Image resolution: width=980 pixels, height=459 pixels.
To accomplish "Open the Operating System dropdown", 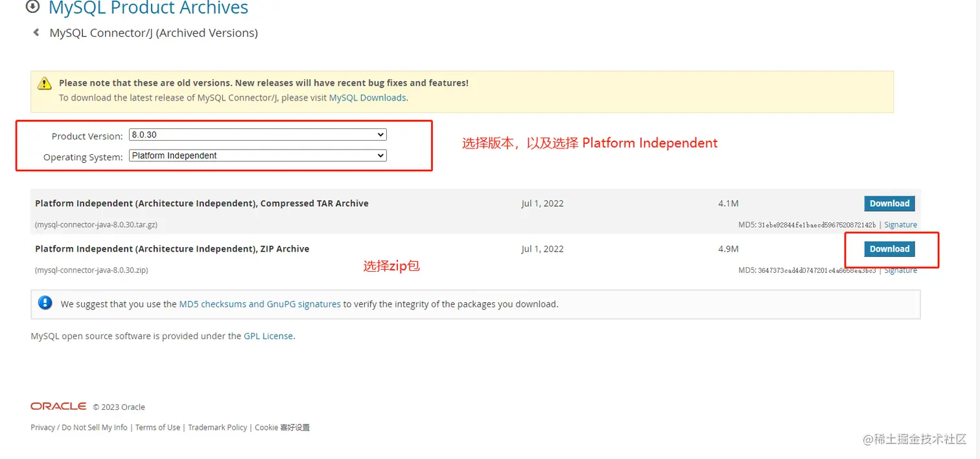I will tap(258, 156).
